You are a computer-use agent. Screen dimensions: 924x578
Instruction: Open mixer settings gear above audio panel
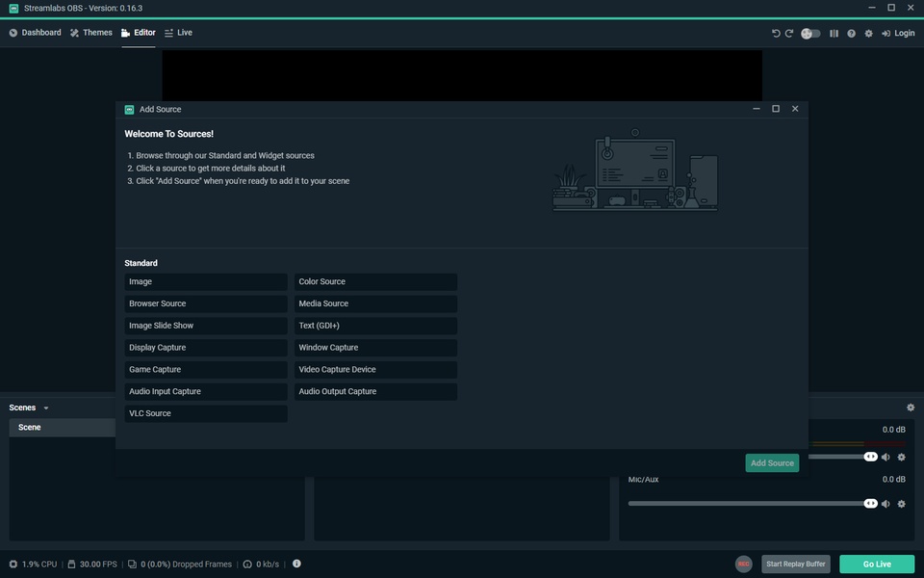(x=911, y=407)
